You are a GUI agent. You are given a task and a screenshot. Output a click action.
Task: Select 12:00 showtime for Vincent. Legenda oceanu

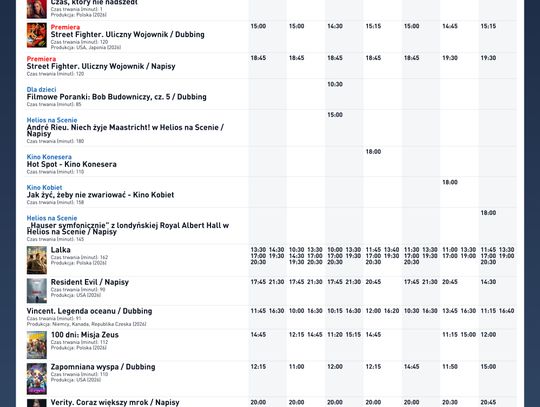pyautogui.click(x=373, y=311)
